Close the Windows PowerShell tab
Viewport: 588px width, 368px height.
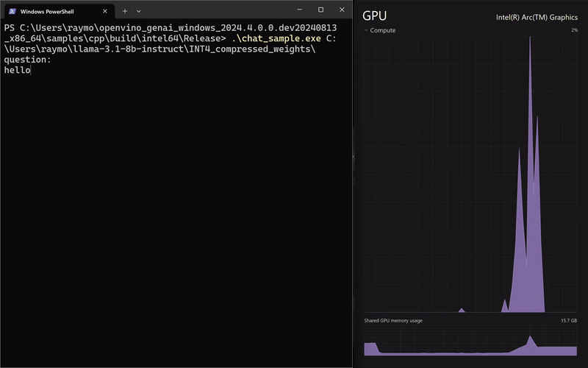pos(105,11)
